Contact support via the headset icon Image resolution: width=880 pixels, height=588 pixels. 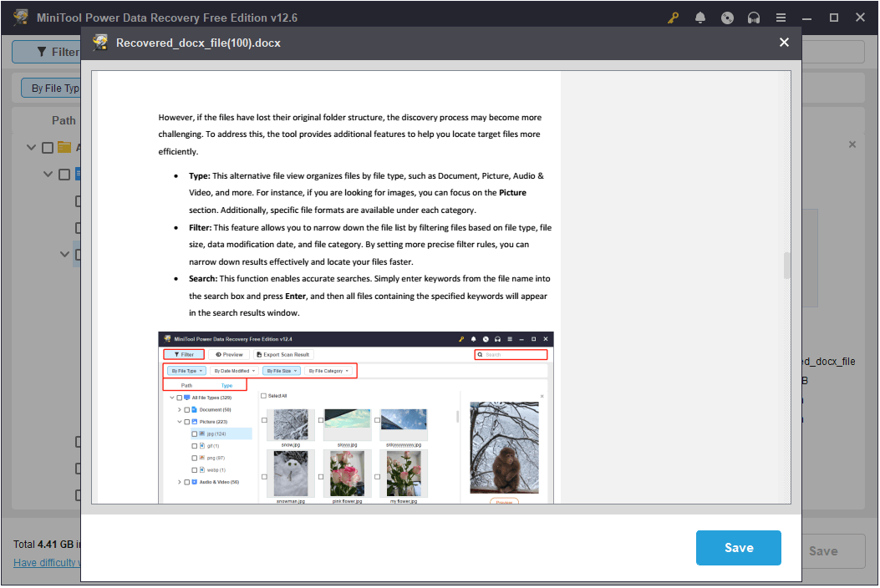tap(754, 17)
